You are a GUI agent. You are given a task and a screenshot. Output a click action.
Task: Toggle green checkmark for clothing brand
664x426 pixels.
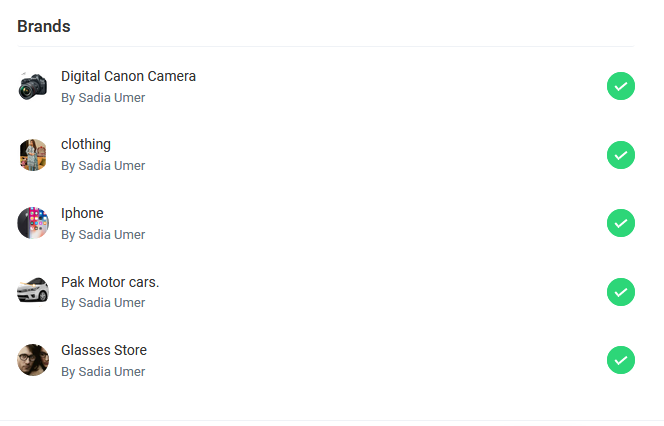pyautogui.click(x=621, y=155)
